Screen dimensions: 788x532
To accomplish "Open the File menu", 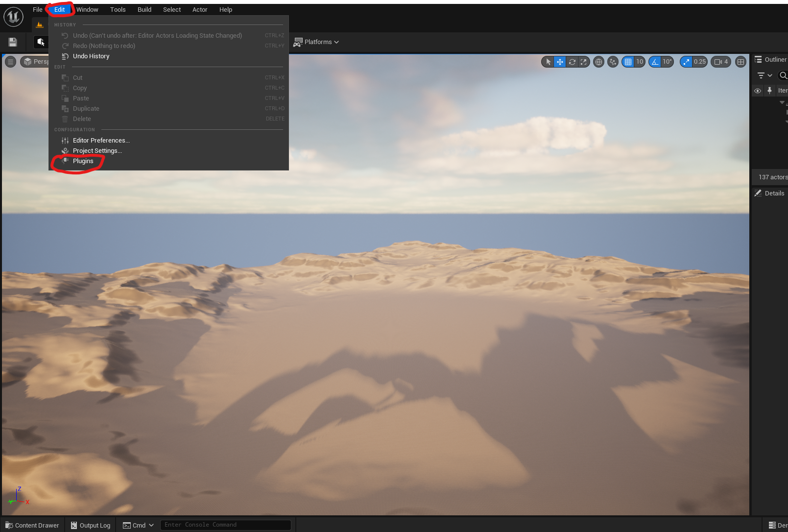I will [38, 10].
